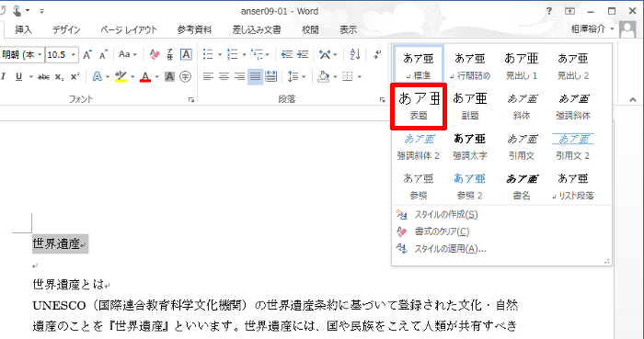Click the show paragraph marks icon

click(377, 54)
